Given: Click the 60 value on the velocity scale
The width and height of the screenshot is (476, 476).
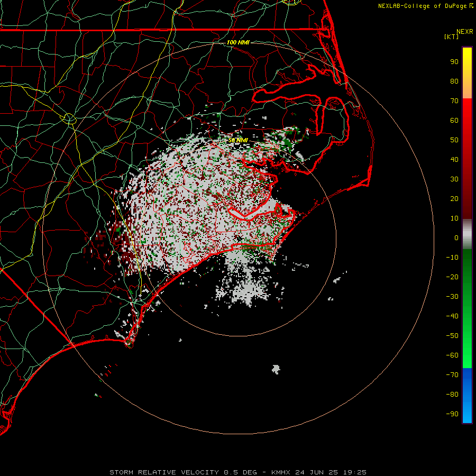Looking at the screenshot, I should pos(454,121).
